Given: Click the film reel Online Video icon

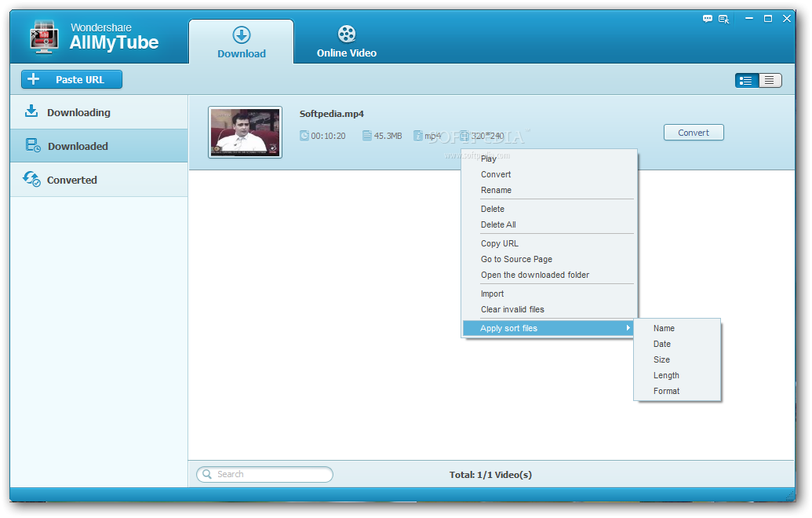Looking at the screenshot, I should (x=346, y=34).
